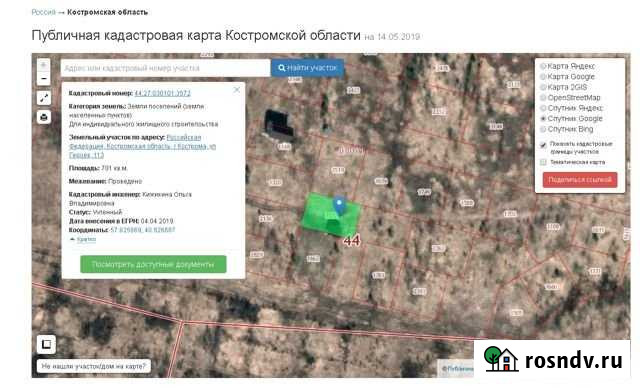
Task: Zoom out the map with minus button
Action: 44,78
